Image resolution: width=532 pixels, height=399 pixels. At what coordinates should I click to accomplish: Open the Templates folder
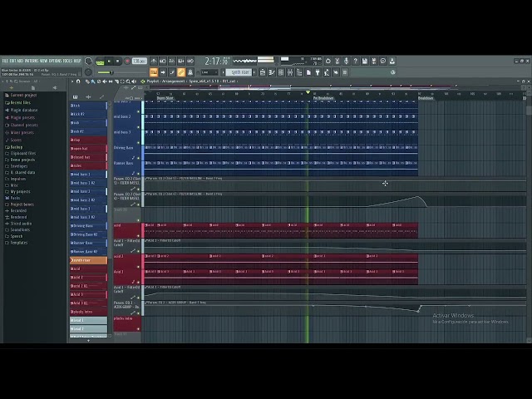pyautogui.click(x=18, y=243)
